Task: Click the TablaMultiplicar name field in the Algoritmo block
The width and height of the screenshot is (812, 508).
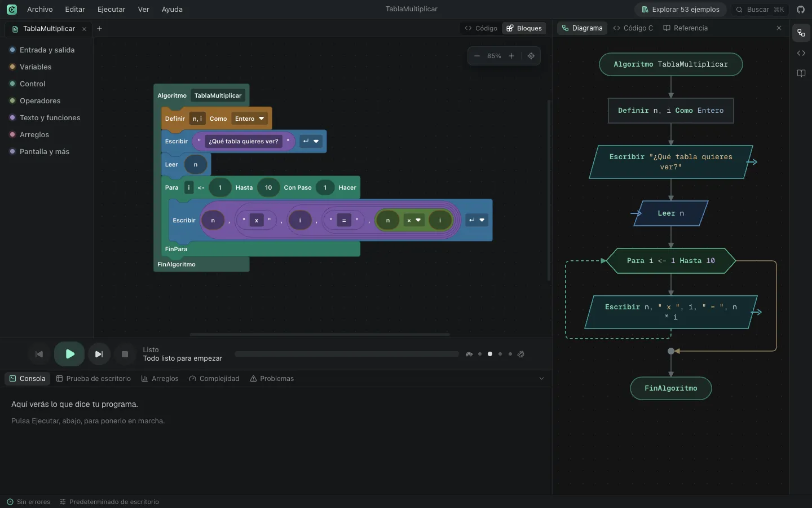Action: tap(218, 96)
